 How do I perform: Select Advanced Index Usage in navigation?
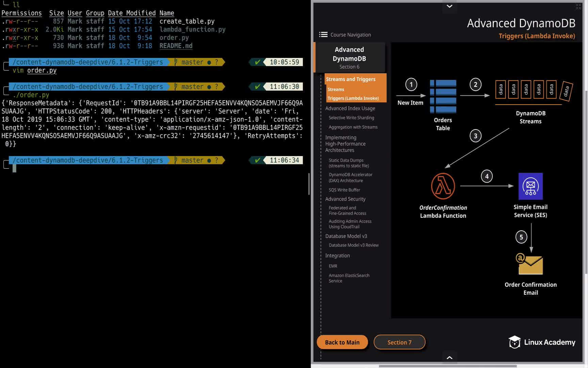[x=350, y=108]
